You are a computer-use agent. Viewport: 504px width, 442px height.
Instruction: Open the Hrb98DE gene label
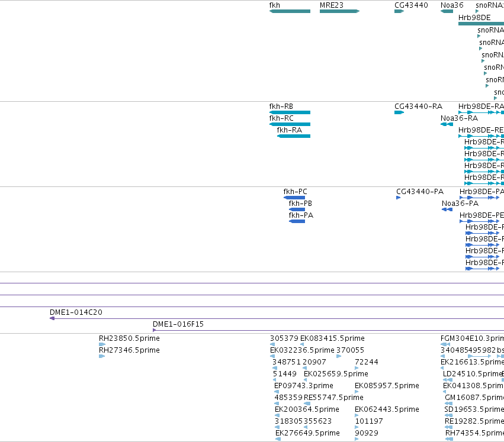point(474,18)
